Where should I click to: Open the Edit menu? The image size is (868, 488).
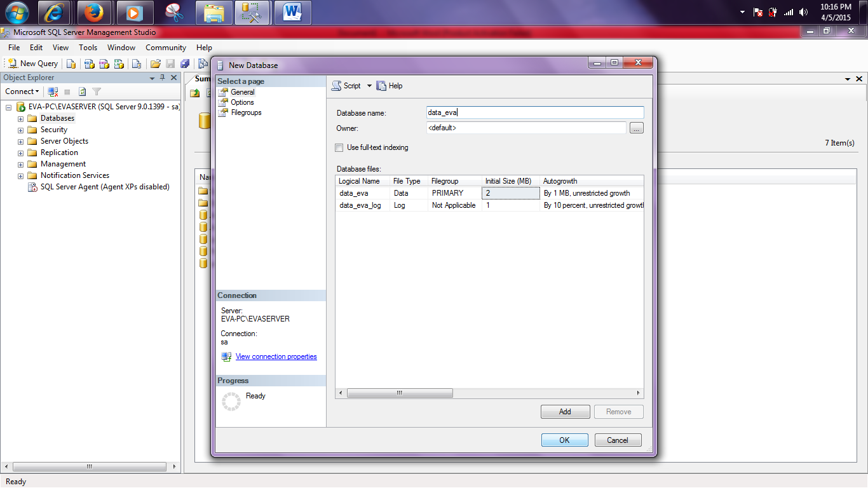click(x=36, y=48)
